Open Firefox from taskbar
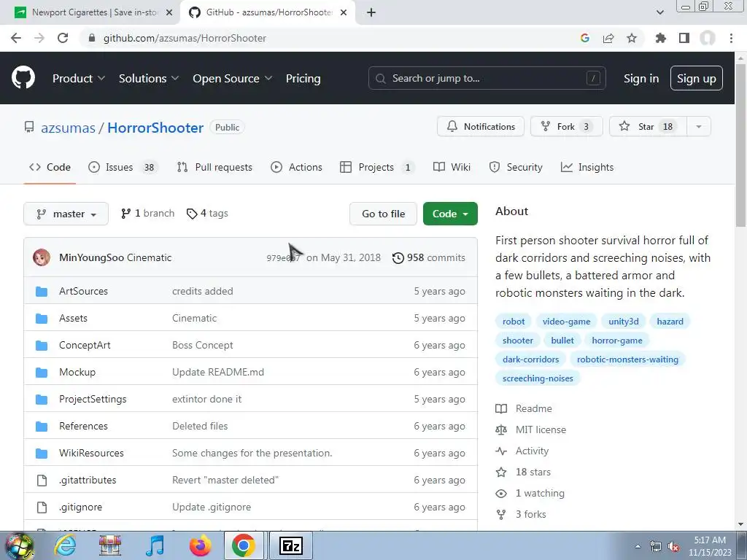 click(201, 545)
